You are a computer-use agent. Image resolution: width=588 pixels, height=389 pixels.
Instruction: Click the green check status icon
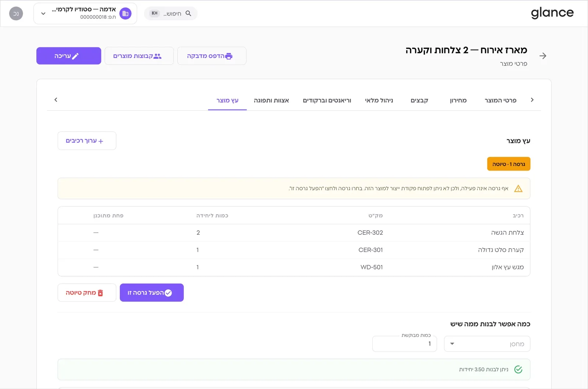(x=518, y=370)
